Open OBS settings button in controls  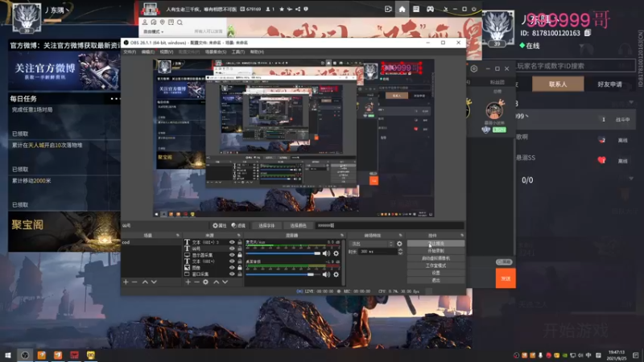[436, 273]
